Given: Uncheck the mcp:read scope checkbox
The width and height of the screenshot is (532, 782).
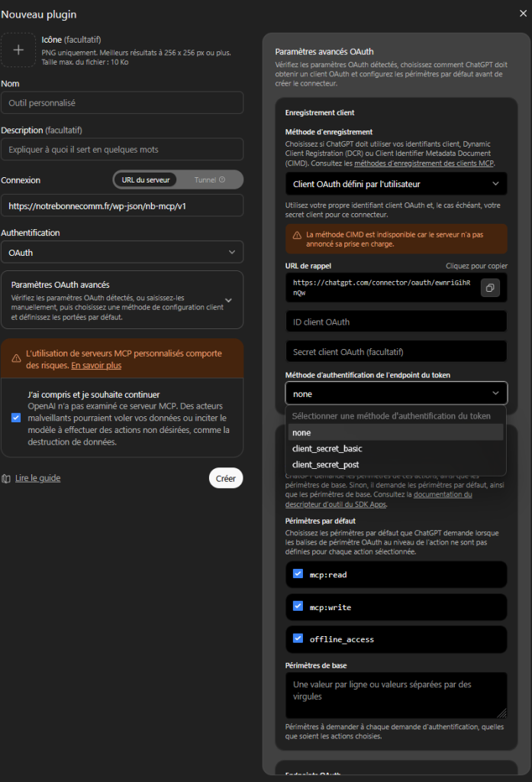Looking at the screenshot, I should (x=298, y=574).
